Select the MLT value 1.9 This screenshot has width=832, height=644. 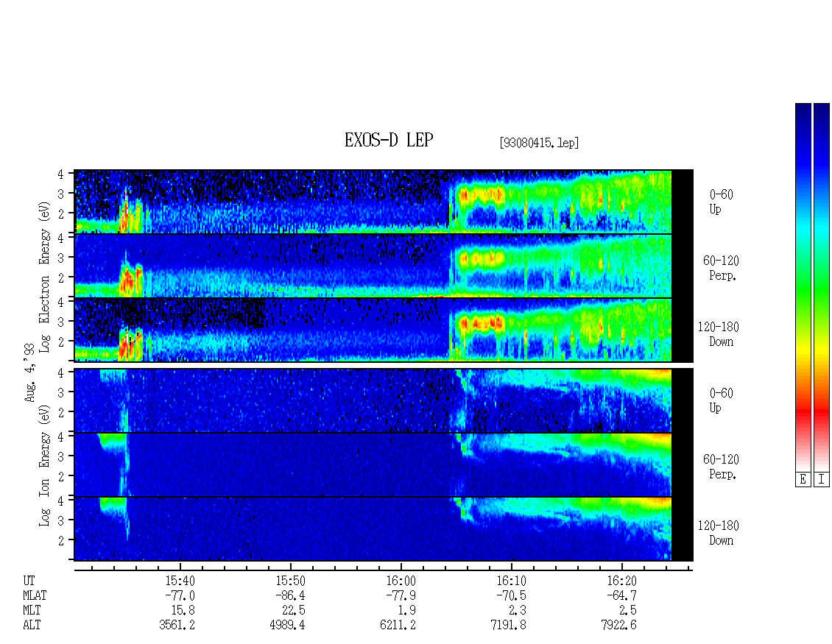tap(407, 611)
